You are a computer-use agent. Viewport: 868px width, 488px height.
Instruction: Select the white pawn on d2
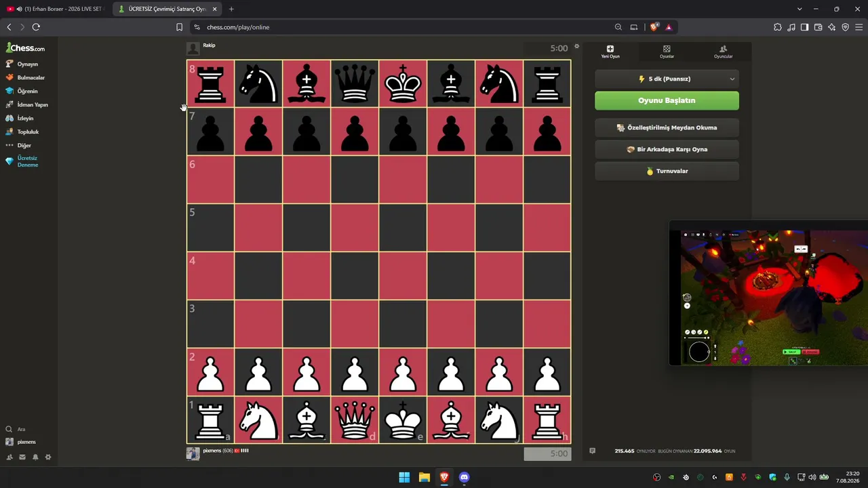pyautogui.click(x=355, y=372)
